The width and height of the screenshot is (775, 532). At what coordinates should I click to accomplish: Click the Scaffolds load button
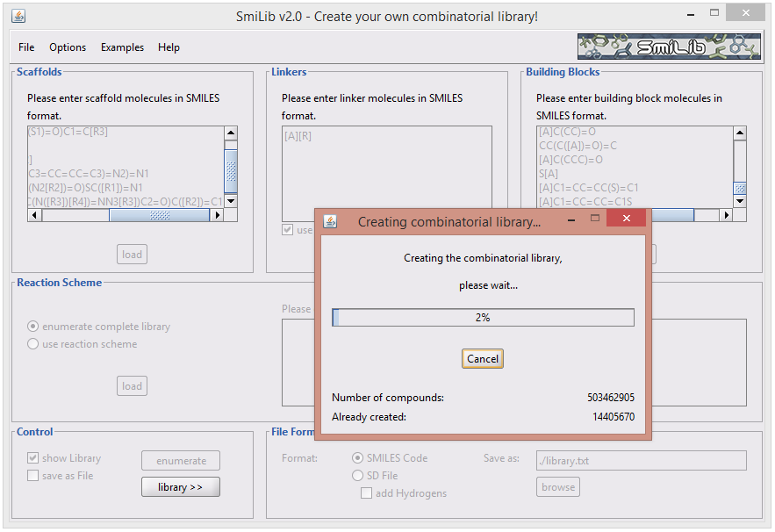coord(132,254)
